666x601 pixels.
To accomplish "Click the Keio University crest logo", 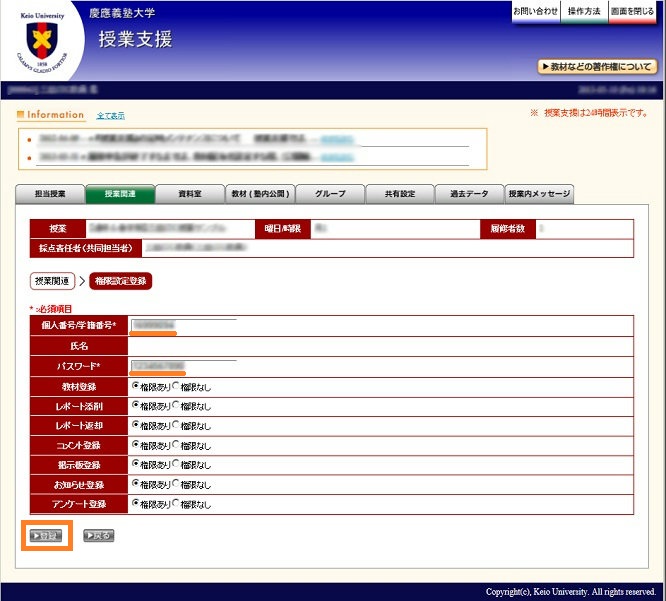I will point(42,42).
